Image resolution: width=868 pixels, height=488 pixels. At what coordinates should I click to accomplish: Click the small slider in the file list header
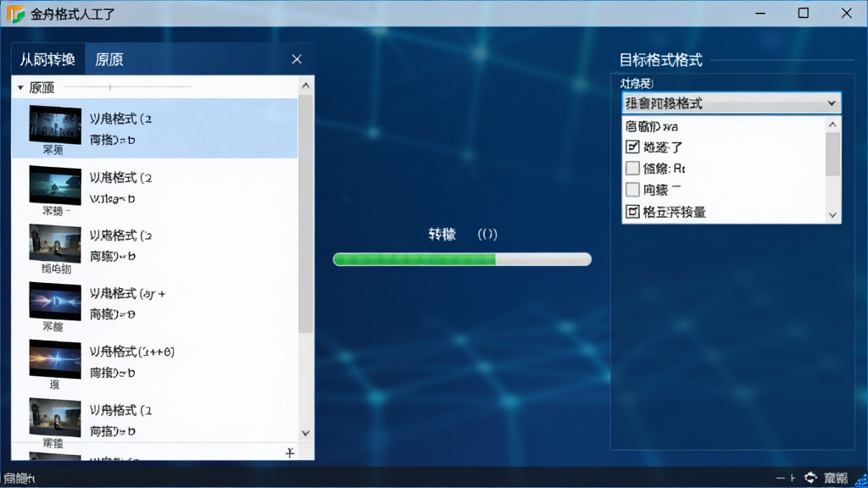pyautogui.click(x=110, y=87)
